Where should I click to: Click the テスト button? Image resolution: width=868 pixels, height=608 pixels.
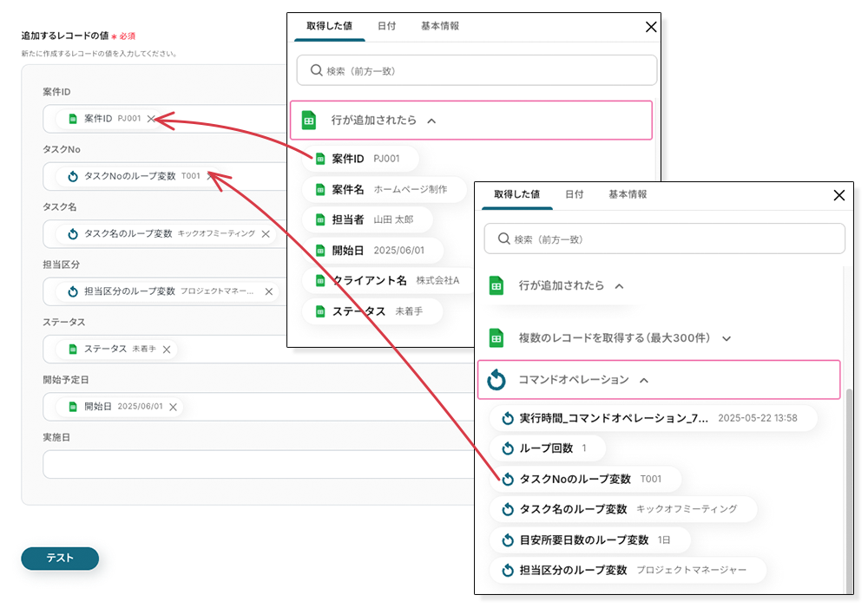point(60,559)
